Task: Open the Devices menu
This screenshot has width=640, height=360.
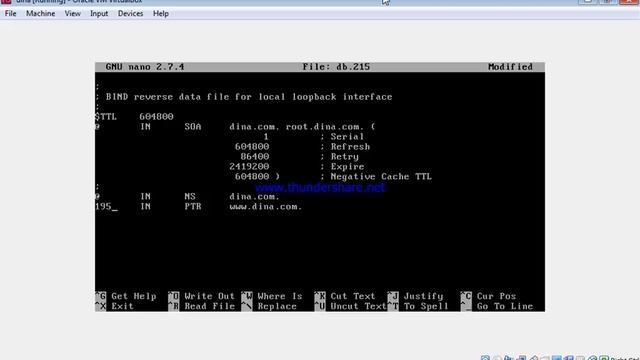Action: click(x=130, y=13)
